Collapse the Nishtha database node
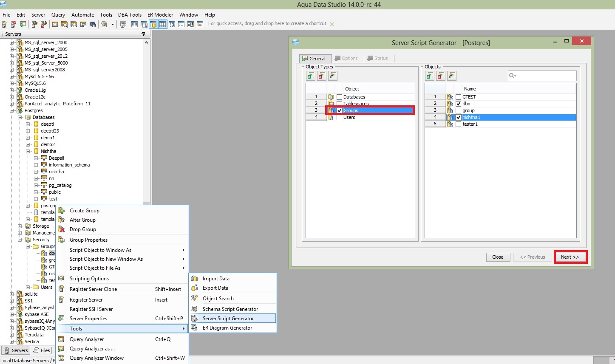 pyautogui.click(x=28, y=151)
